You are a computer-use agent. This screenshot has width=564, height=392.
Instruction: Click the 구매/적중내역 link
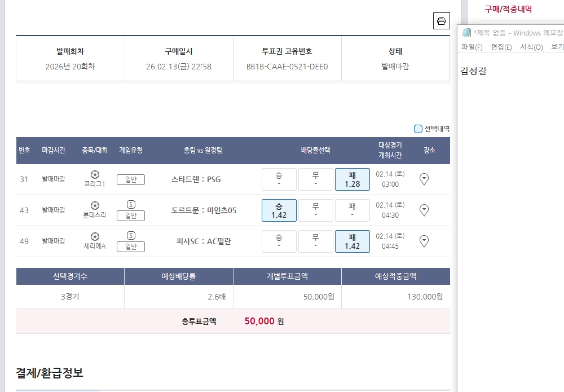pos(508,9)
